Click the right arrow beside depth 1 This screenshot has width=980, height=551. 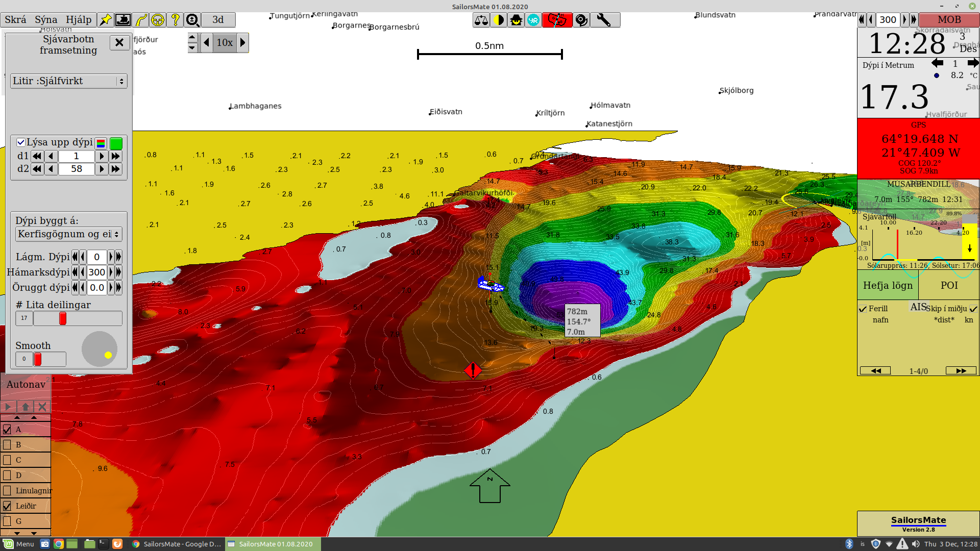(x=973, y=63)
